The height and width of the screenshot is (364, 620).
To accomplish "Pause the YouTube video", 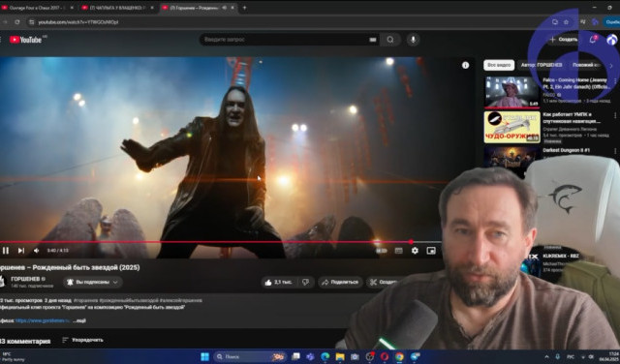I will pyautogui.click(x=6, y=250).
